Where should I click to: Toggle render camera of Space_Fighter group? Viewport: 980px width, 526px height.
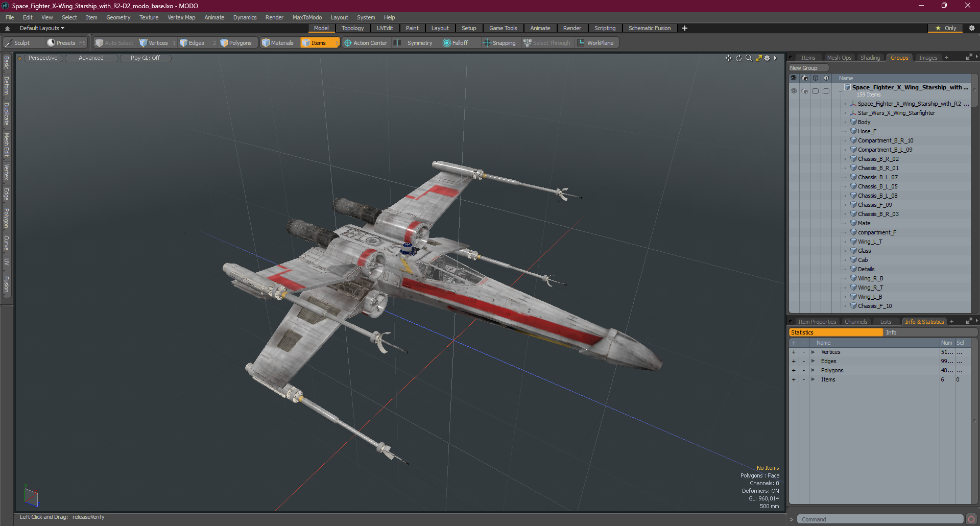805,91
